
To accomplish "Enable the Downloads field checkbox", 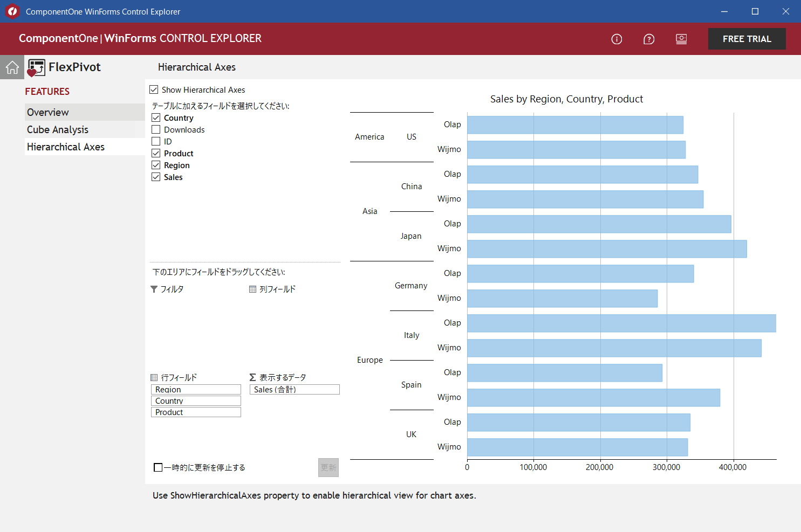I will (x=156, y=129).
